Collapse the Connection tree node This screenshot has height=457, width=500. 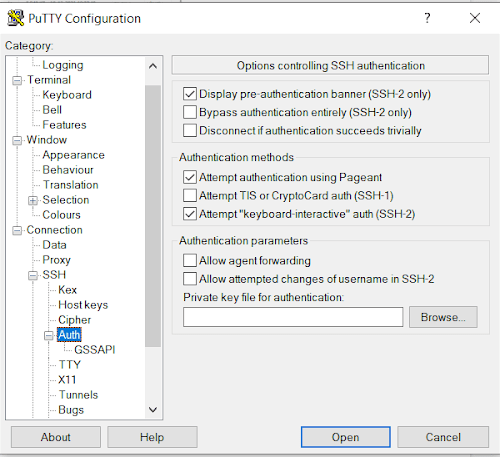17,231
